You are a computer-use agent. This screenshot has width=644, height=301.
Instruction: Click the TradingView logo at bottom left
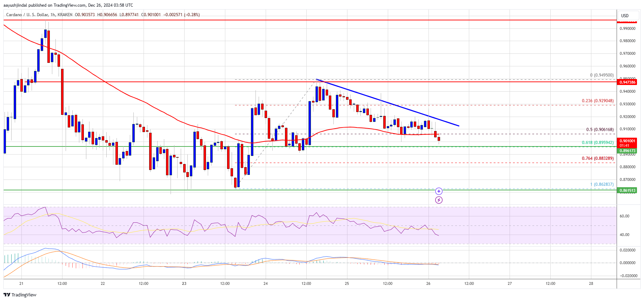pyautogui.click(x=21, y=295)
